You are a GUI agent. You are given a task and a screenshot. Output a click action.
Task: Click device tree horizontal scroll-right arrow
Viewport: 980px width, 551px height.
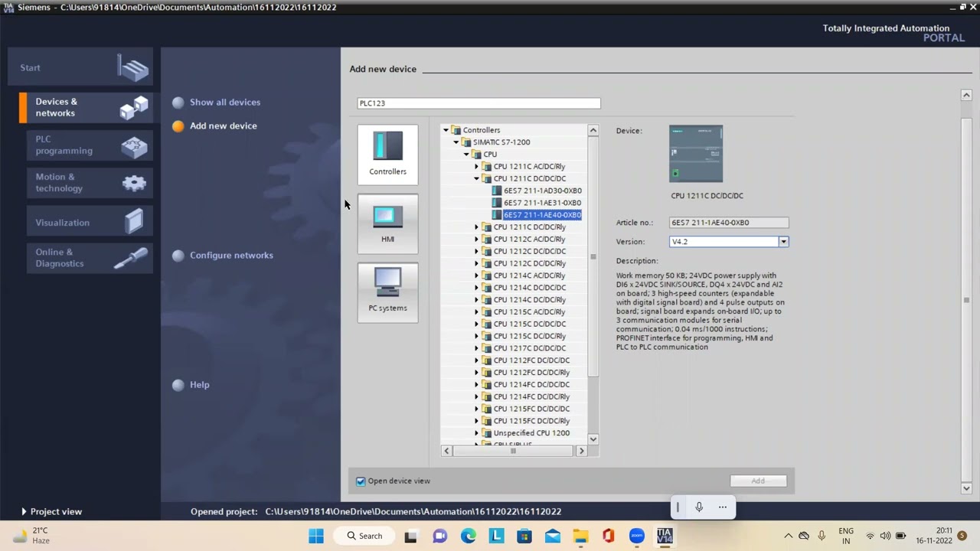[581, 451]
